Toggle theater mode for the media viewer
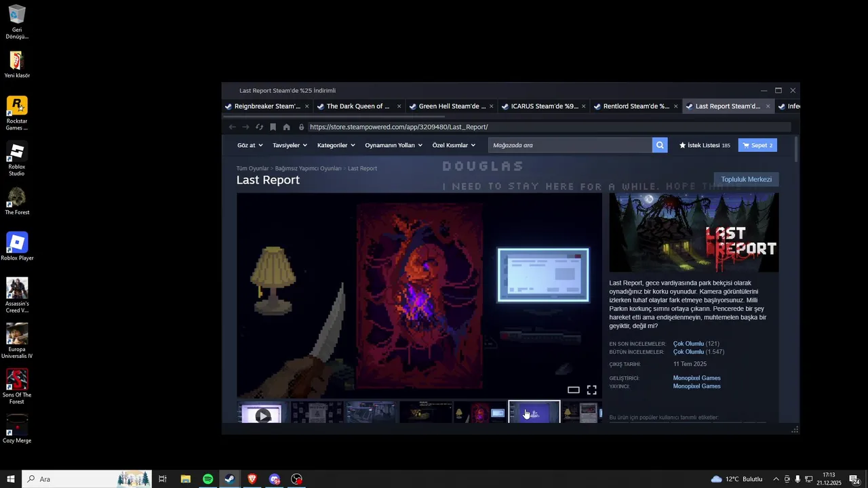 click(574, 390)
